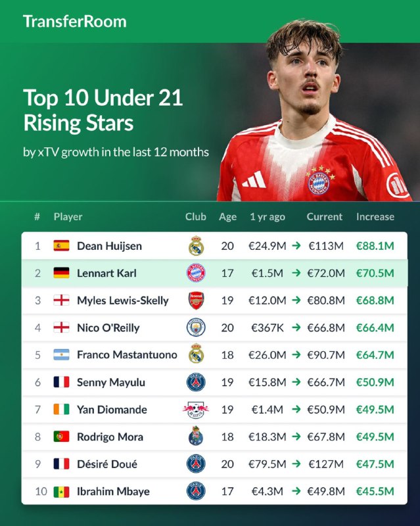Click the Manchester City crest for Nico O'Reilly

pyautogui.click(x=196, y=327)
